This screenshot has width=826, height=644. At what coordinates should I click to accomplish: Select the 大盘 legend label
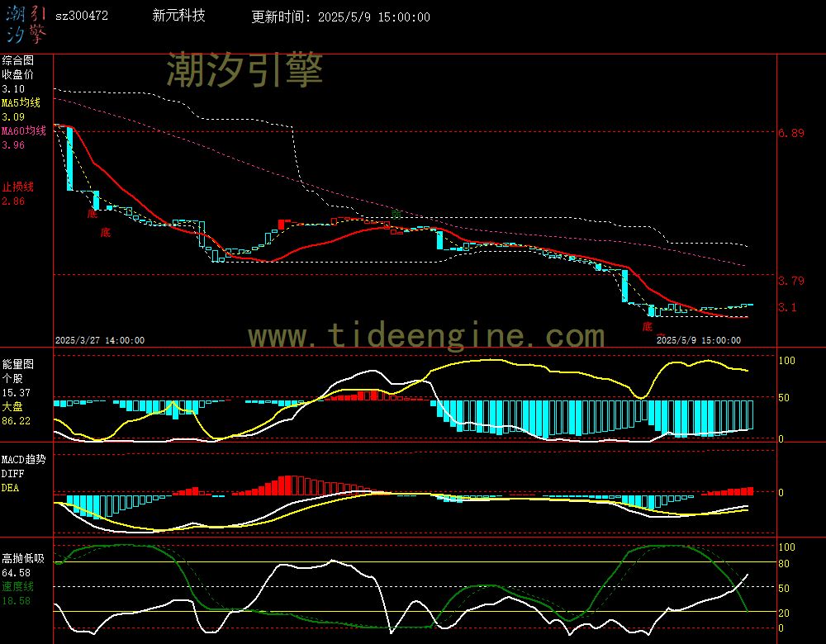(12, 406)
